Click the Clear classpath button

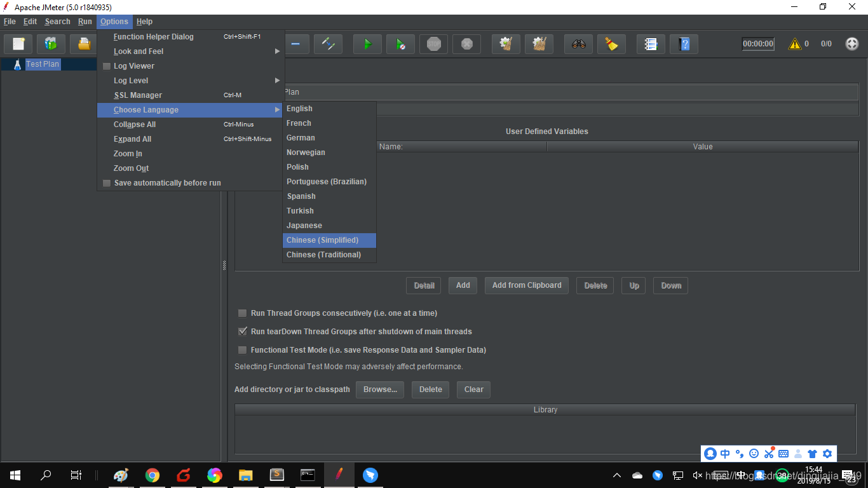click(473, 390)
